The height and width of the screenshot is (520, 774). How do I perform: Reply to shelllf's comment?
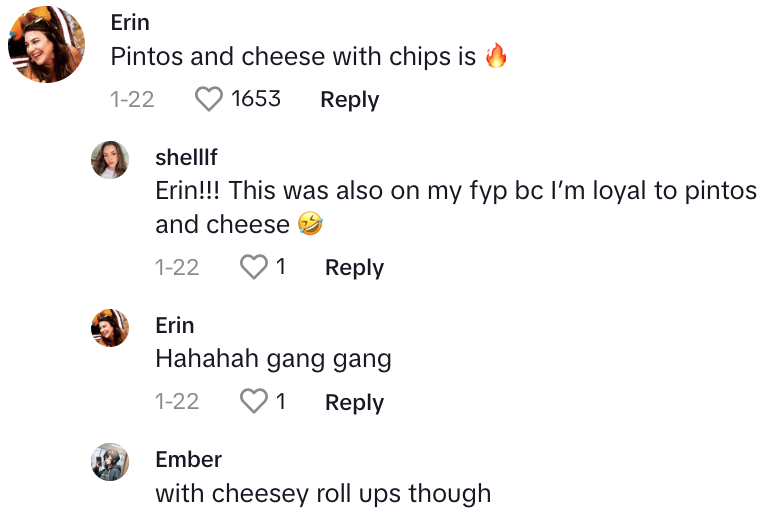(354, 267)
